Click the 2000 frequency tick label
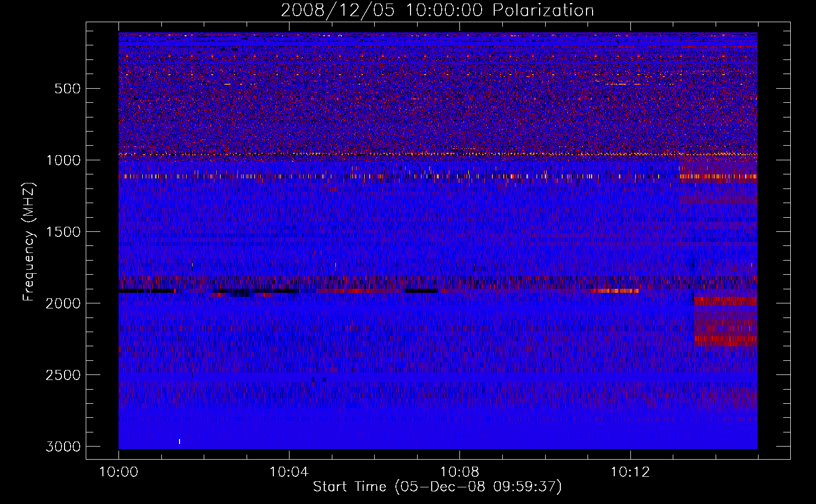Image resolution: width=816 pixels, height=504 pixels. [63, 303]
